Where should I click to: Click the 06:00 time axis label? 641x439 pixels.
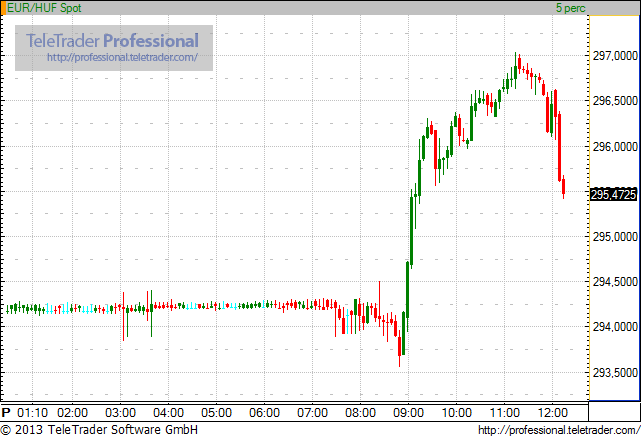[x=264, y=413]
